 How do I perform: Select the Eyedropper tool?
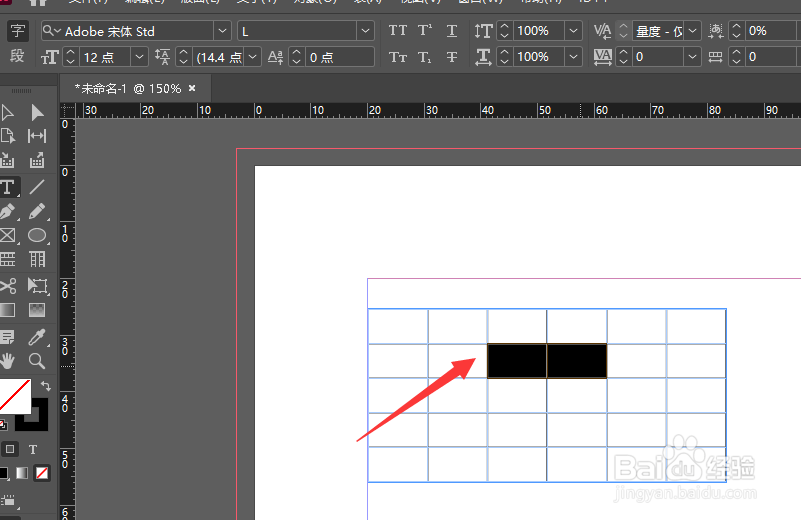point(37,337)
